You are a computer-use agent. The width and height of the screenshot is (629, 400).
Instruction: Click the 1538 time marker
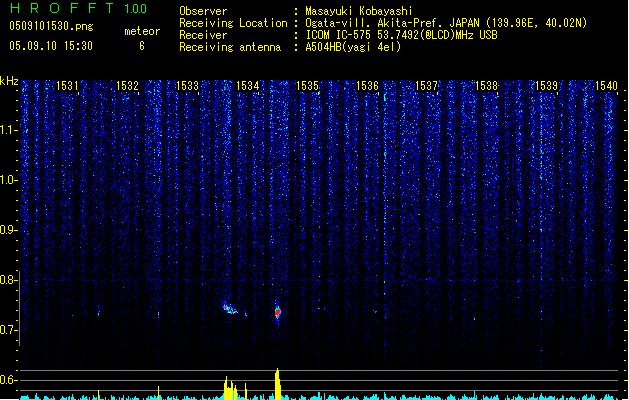click(x=486, y=86)
